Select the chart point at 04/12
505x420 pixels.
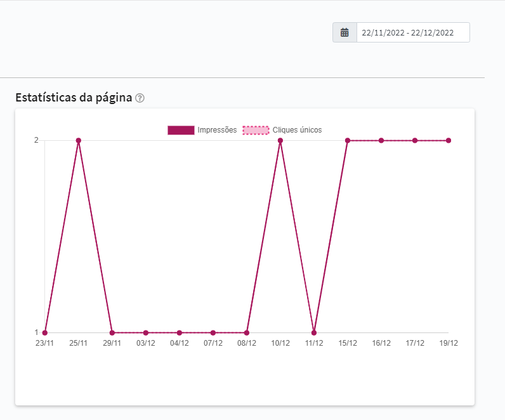(x=180, y=332)
